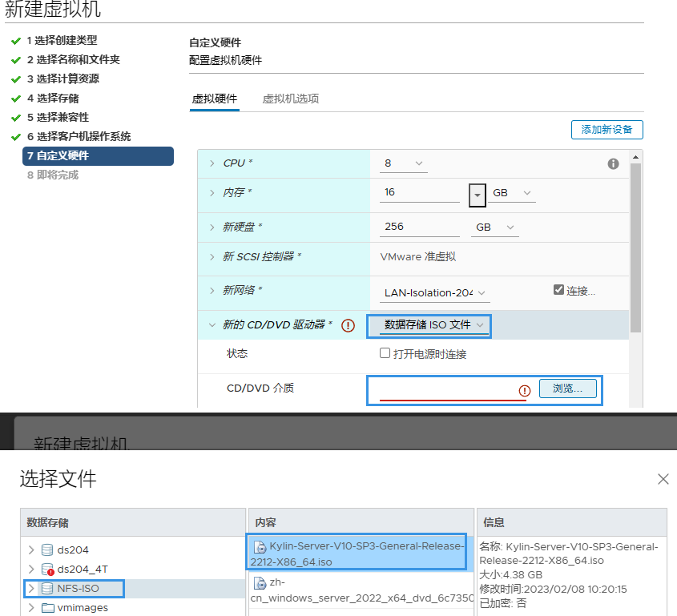Click the hardware list vertical scrollbar

click(635, 248)
